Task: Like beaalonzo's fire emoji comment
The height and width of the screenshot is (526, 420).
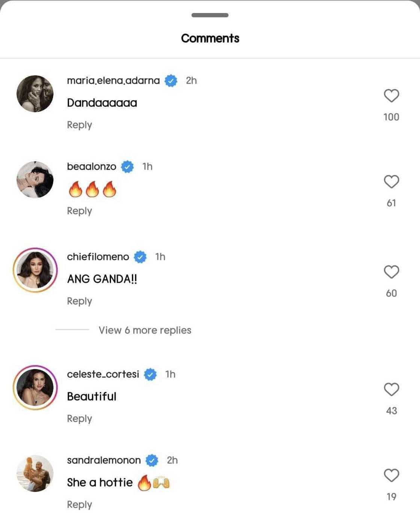Action: point(391,182)
